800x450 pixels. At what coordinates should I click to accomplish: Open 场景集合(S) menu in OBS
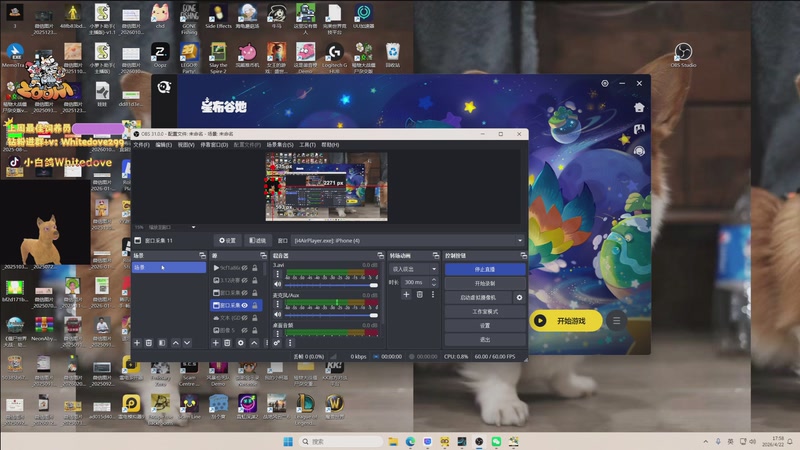(x=280, y=145)
